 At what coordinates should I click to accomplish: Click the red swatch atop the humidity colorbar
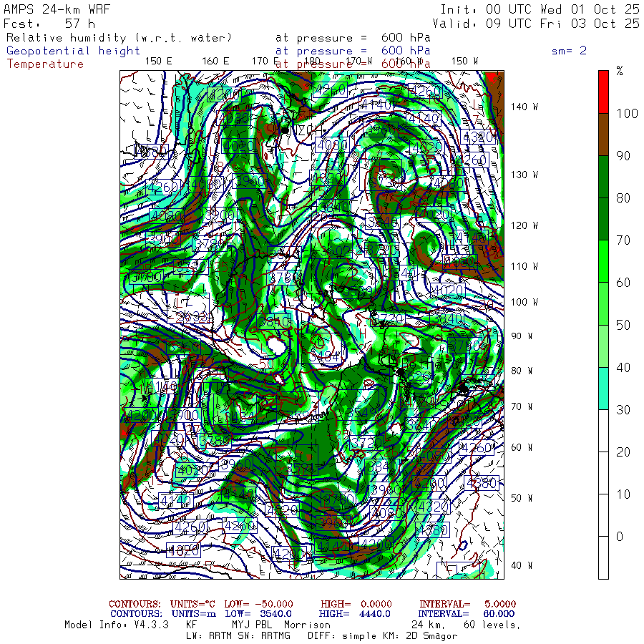[x=603, y=91]
